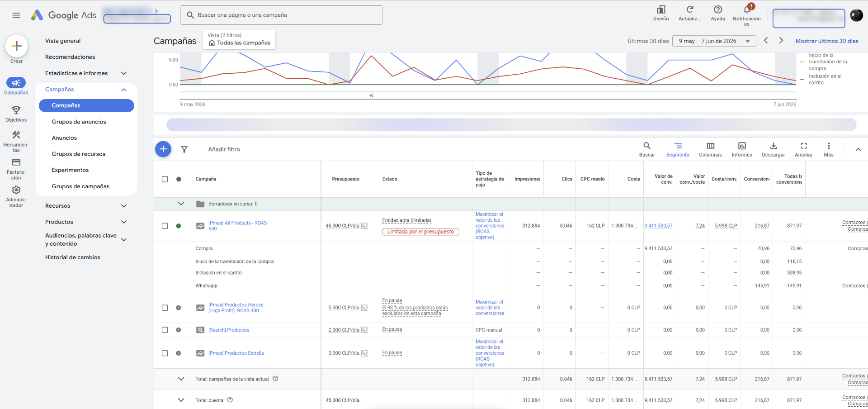Image resolution: width=868 pixels, height=409 pixels.
Task: Click the blue add campaign plus button
Action: coord(163,149)
